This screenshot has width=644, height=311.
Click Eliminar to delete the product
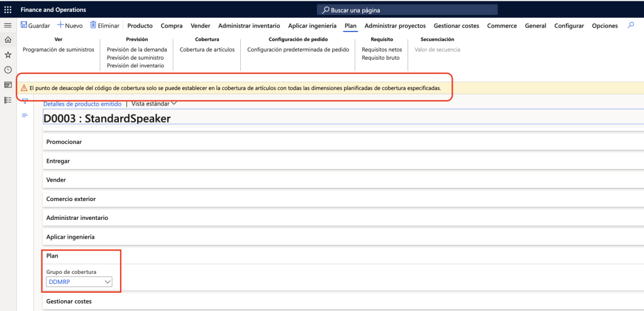click(104, 26)
